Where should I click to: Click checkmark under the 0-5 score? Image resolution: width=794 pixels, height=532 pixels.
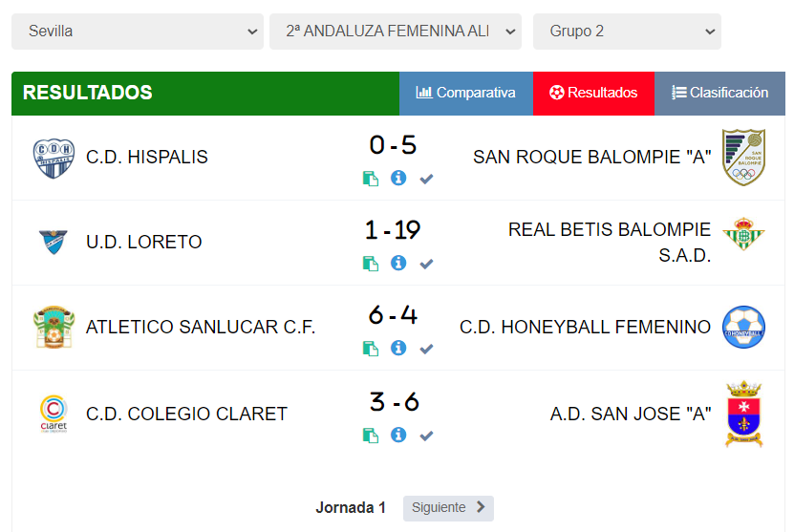(426, 179)
